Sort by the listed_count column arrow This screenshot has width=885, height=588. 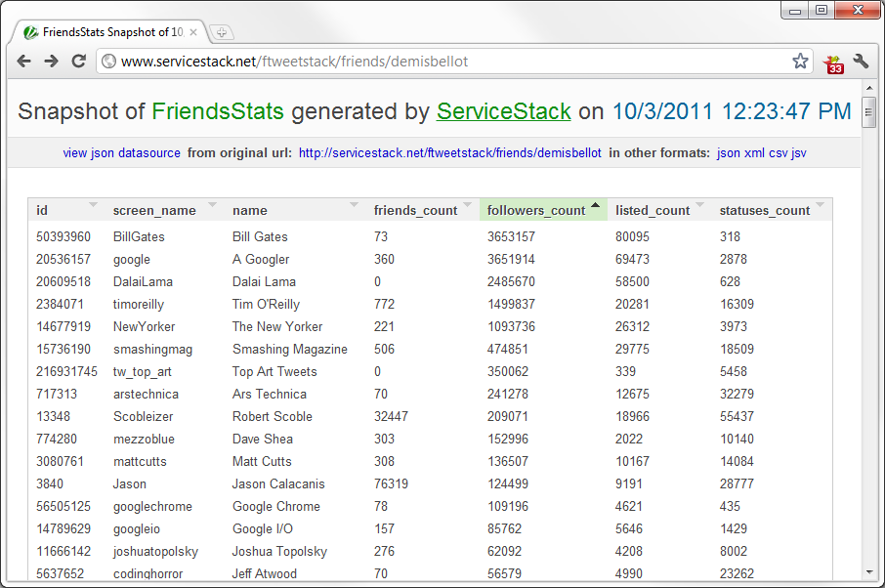(699, 204)
